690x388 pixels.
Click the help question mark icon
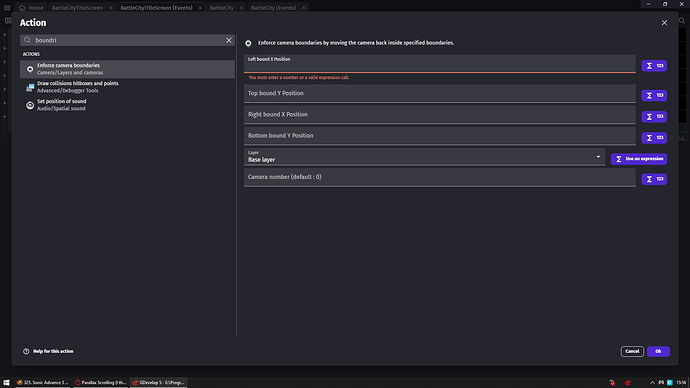[x=26, y=351]
